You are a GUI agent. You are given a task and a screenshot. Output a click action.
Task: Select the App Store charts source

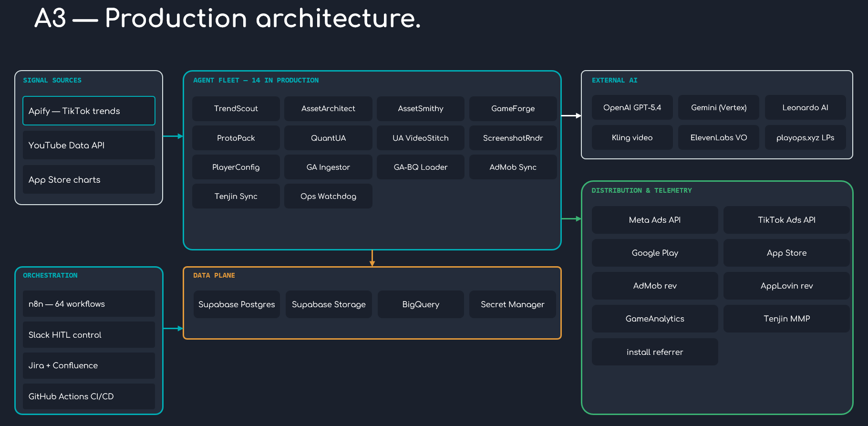tap(89, 179)
